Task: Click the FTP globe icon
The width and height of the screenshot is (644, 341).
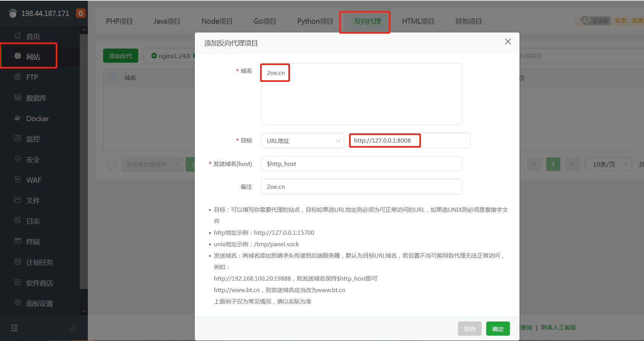Action: (18, 77)
